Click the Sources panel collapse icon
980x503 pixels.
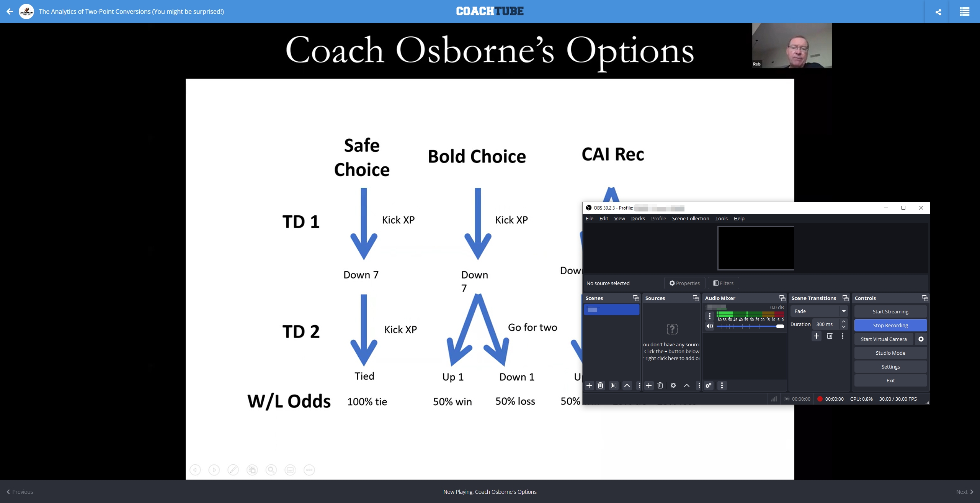click(x=696, y=298)
